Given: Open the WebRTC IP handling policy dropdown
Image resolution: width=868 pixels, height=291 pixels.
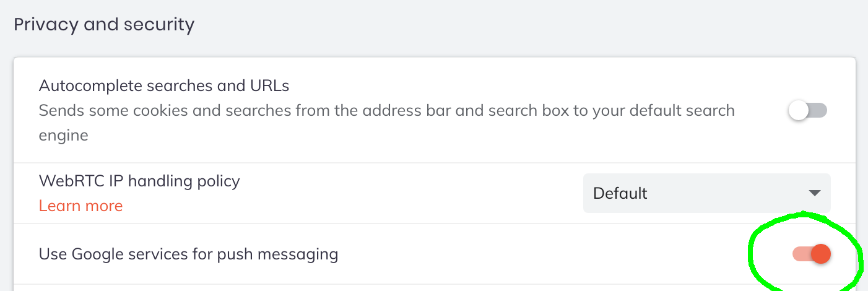Looking at the screenshot, I should tap(706, 193).
